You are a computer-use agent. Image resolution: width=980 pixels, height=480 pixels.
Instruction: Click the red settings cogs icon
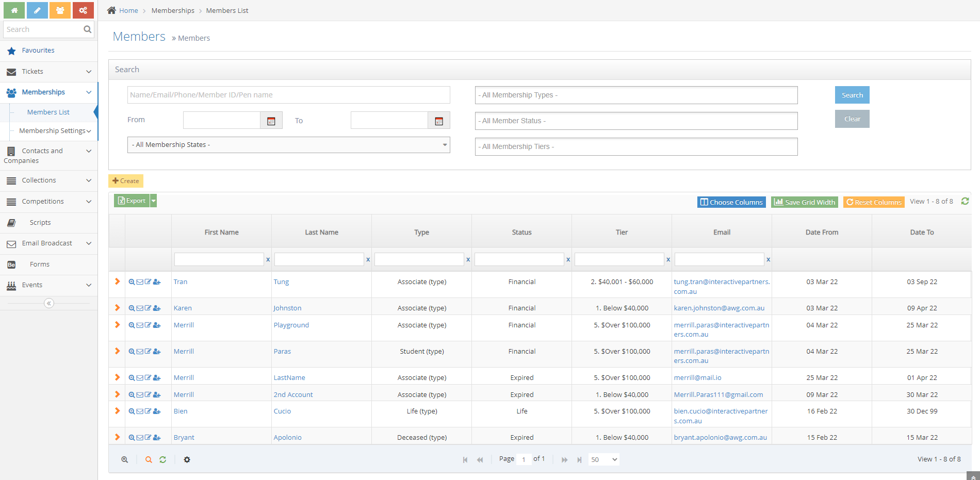pyautogui.click(x=83, y=10)
